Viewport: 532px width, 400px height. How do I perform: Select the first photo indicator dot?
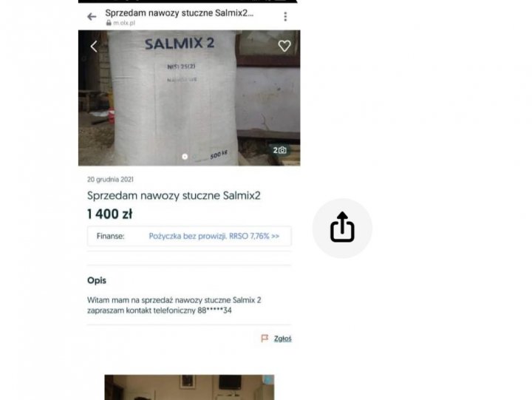pos(185,157)
